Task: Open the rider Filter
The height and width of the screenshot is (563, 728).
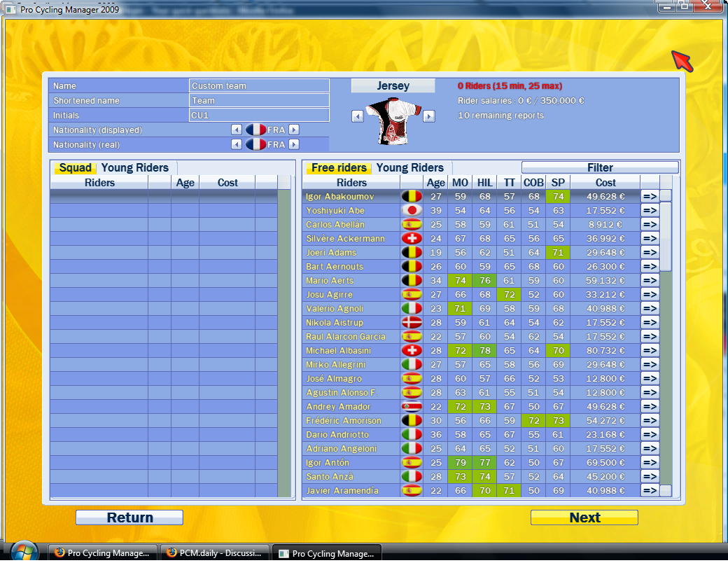Action: click(600, 168)
